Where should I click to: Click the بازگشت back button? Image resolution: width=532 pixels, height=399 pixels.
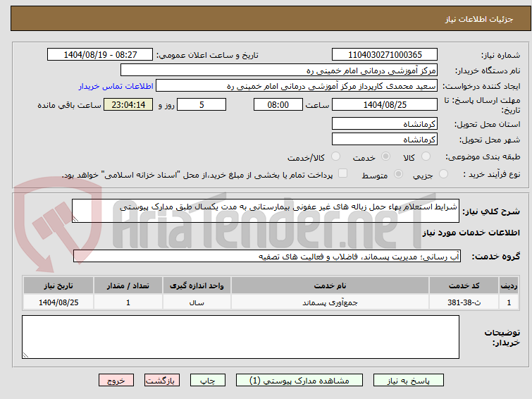point(162,381)
